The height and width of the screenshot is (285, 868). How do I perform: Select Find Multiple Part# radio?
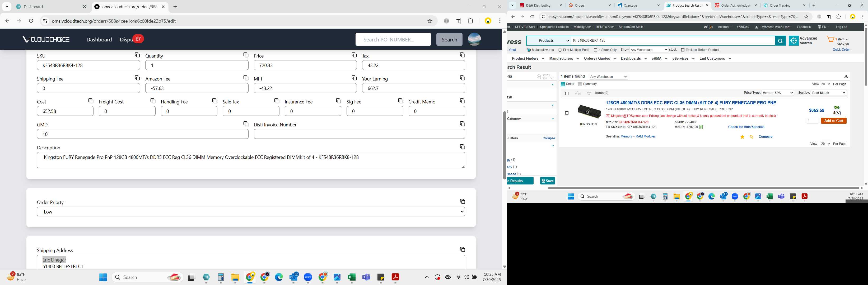[560, 50]
